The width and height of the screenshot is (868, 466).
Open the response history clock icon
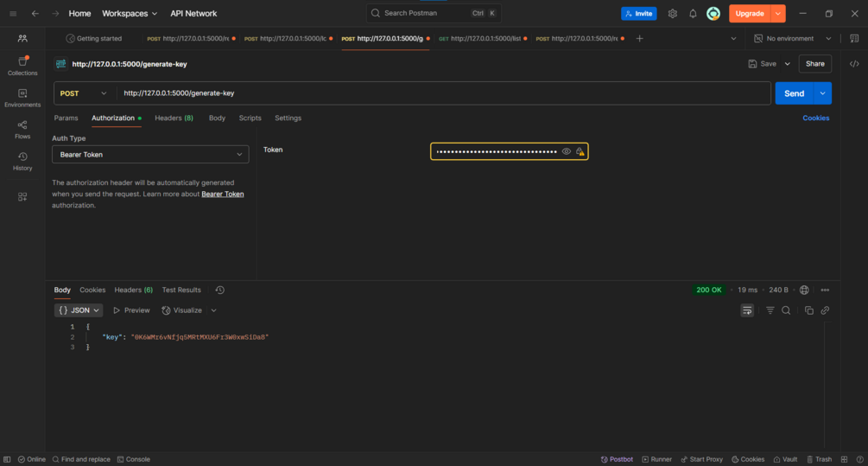point(219,290)
